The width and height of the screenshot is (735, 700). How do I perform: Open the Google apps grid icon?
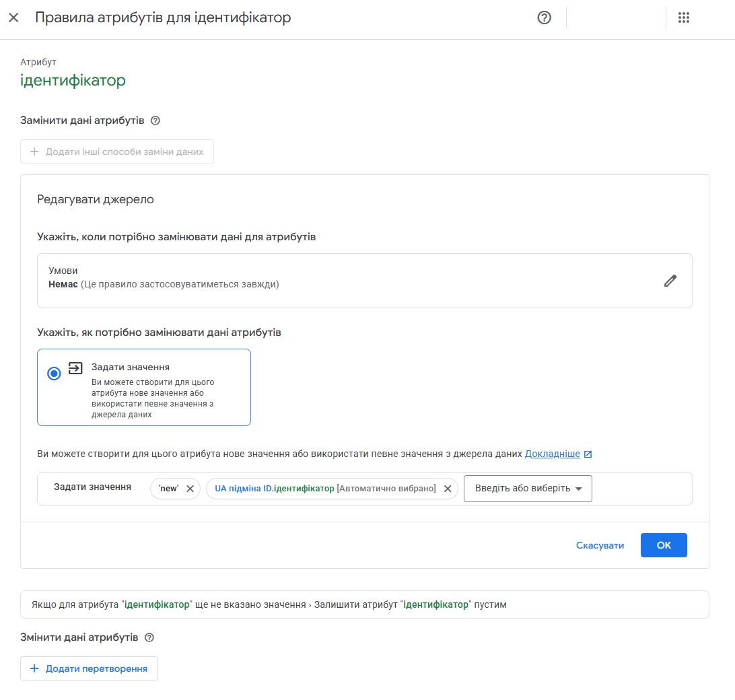click(684, 18)
